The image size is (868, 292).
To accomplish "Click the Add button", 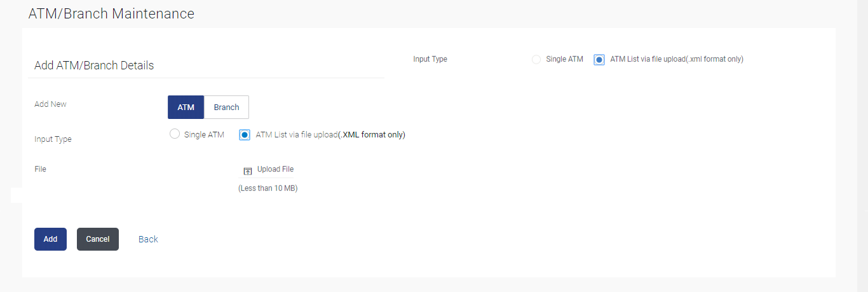I will click(50, 239).
